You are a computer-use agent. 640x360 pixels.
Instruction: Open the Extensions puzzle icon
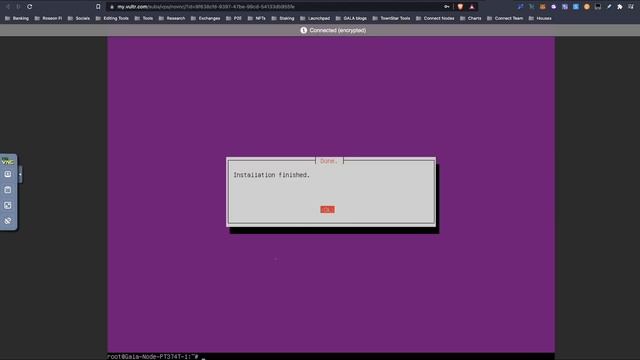coord(620,7)
